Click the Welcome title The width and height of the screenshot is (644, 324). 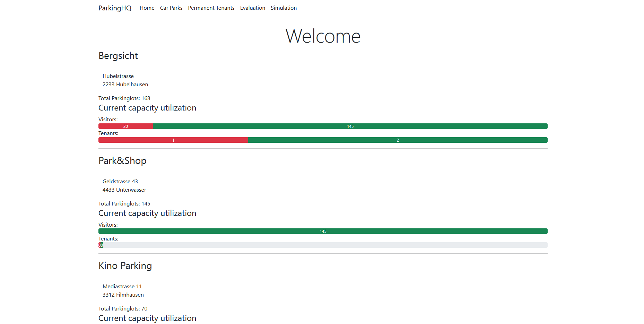(323, 36)
